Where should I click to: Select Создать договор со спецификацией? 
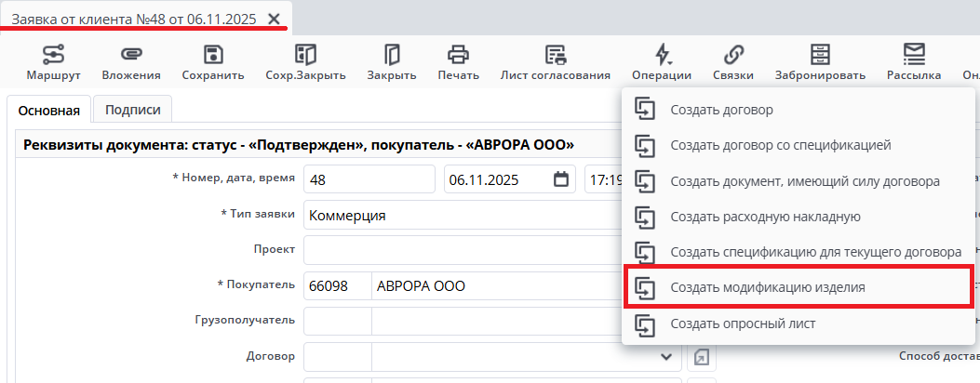[780, 145]
